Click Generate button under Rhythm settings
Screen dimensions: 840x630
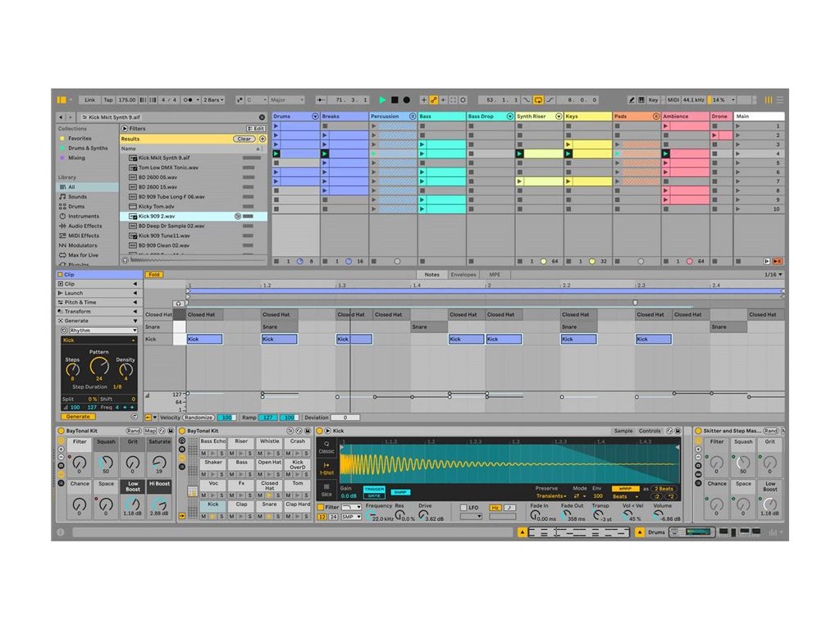click(x=77, y=417)
